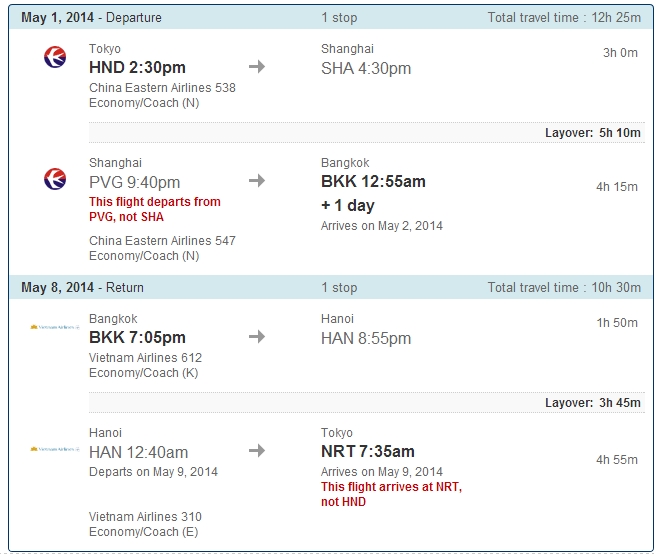The width and height of the screenshot is (659, 557).
Task: Click the arrow between BKK and HAN
Action: pyautogui.click(x=257, y=337)
